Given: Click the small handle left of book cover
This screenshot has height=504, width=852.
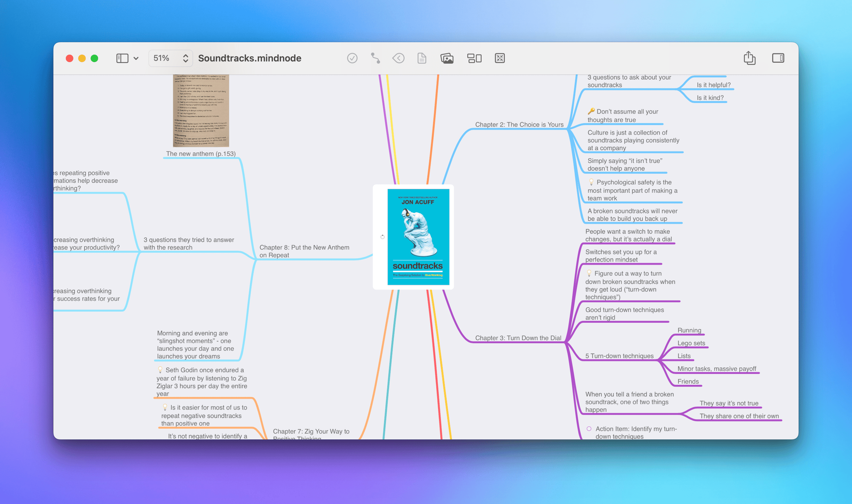Looking at the screenshot, I should click(x=382, y=237).
